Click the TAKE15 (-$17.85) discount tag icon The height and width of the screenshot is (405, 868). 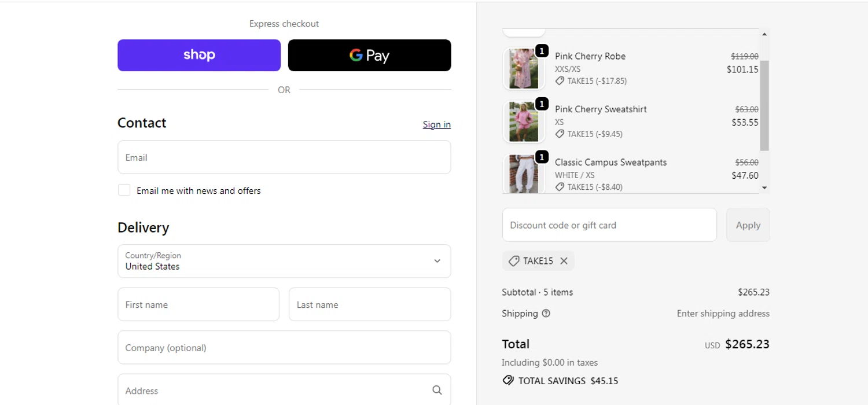(x=560, y=81)
